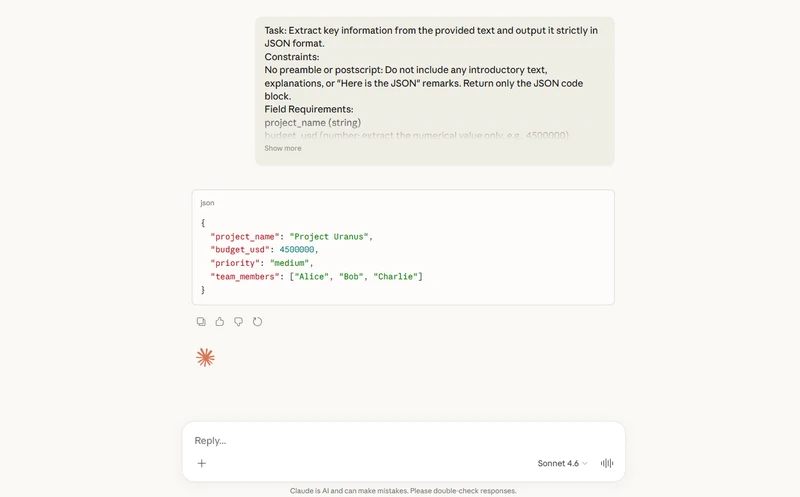This screenshot has height=497, width=800.
Task: Click the "Project Uranus" value
Action: [329, 237]
